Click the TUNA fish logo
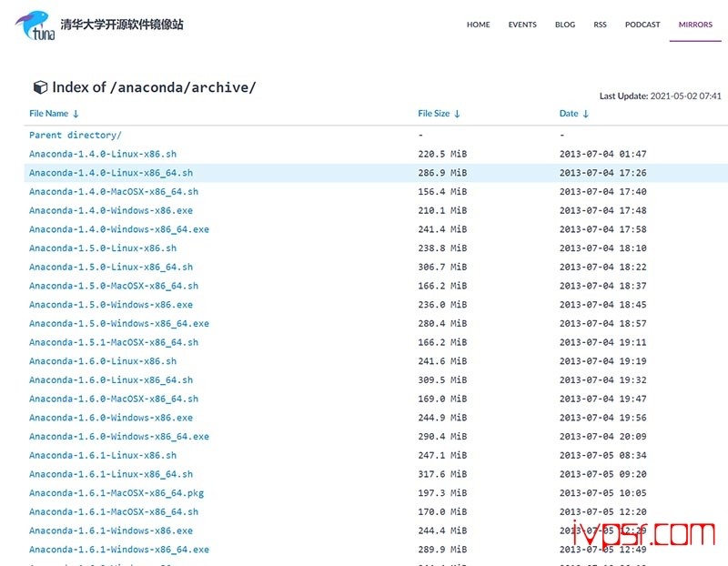Viewport: 728px width, 566px height. point(35,25)
